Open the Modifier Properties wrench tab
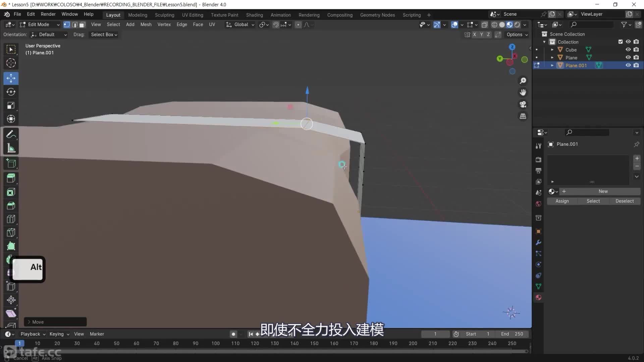Viewport: 644px width, 362px height. pos(538,242)
